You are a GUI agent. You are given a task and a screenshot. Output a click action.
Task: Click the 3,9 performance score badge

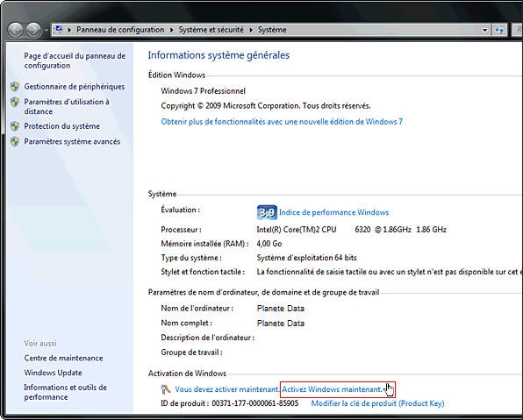pos(267,212)
